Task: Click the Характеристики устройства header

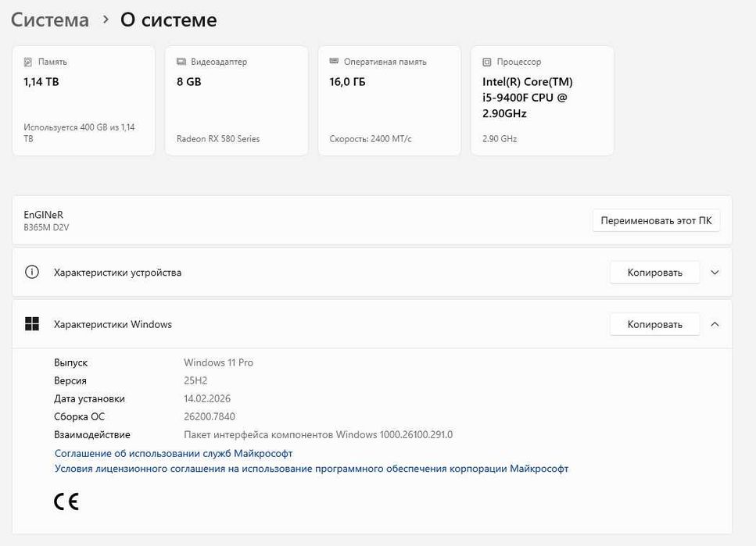Action: 372,273
